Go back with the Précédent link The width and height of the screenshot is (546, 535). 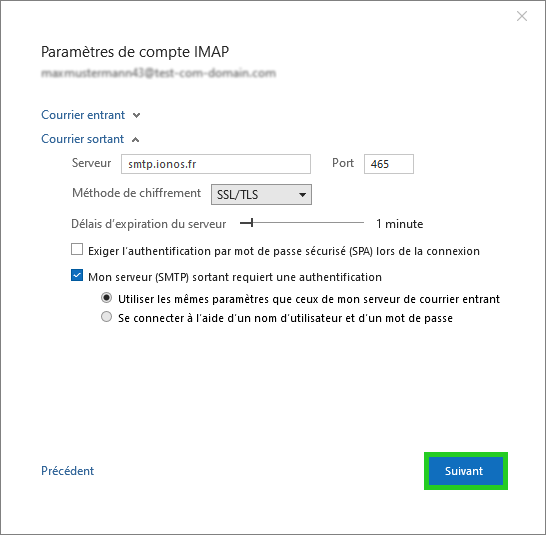tap(68, 471)
